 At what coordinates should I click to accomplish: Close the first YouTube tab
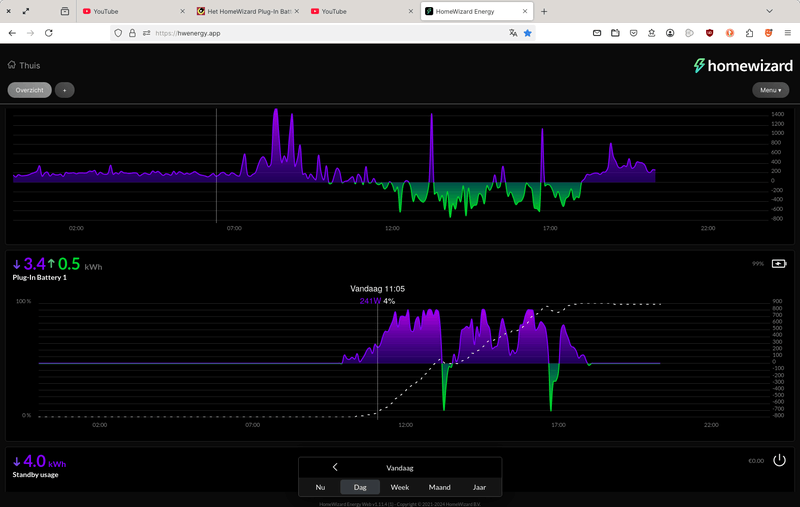[182, 11]
